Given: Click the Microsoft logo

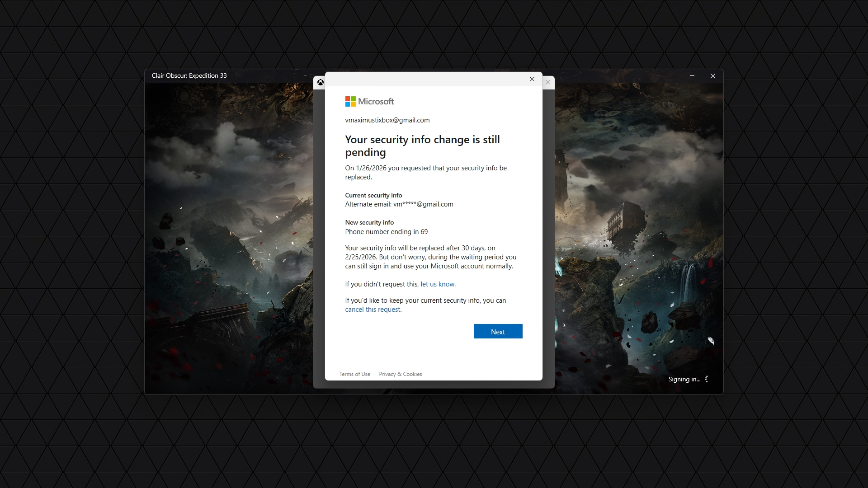Looking at the screenshot, I should point(369,102).
